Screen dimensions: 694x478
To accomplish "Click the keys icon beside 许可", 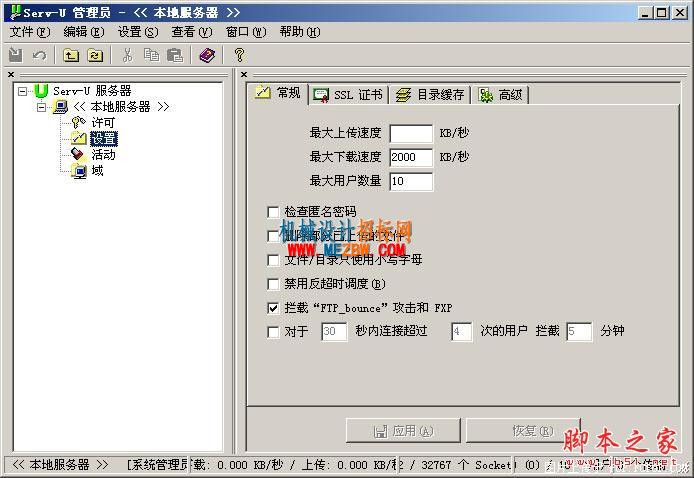I will coord(79,123).
